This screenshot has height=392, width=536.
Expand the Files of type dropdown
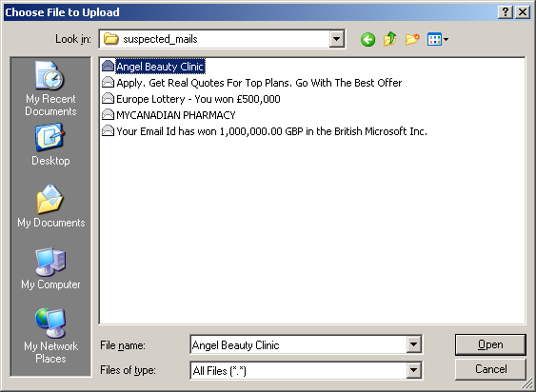point(413,370)
